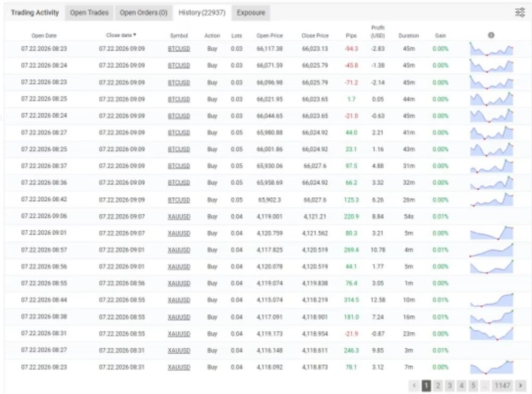Sort by the Open Date column header
The image size is (532, 394).
tap(44, 36)
